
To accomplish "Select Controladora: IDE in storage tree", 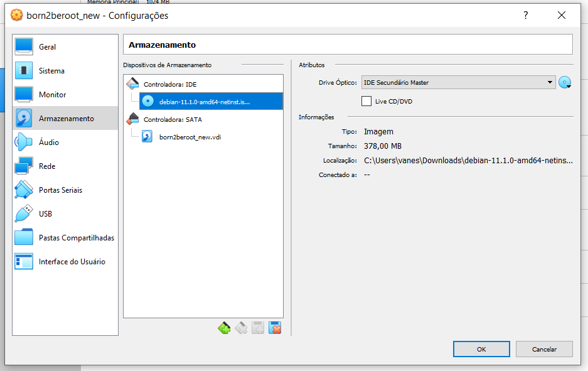I will point(170,84).
